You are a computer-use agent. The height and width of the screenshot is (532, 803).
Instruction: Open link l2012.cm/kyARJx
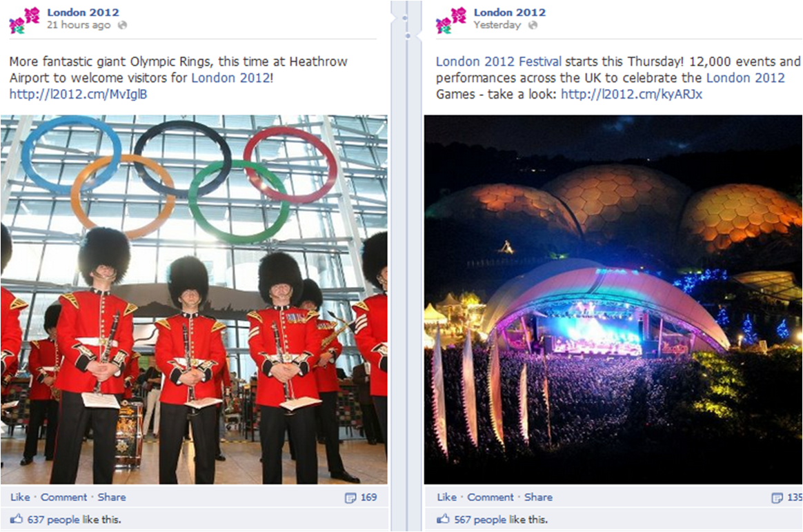pos(631,95)
